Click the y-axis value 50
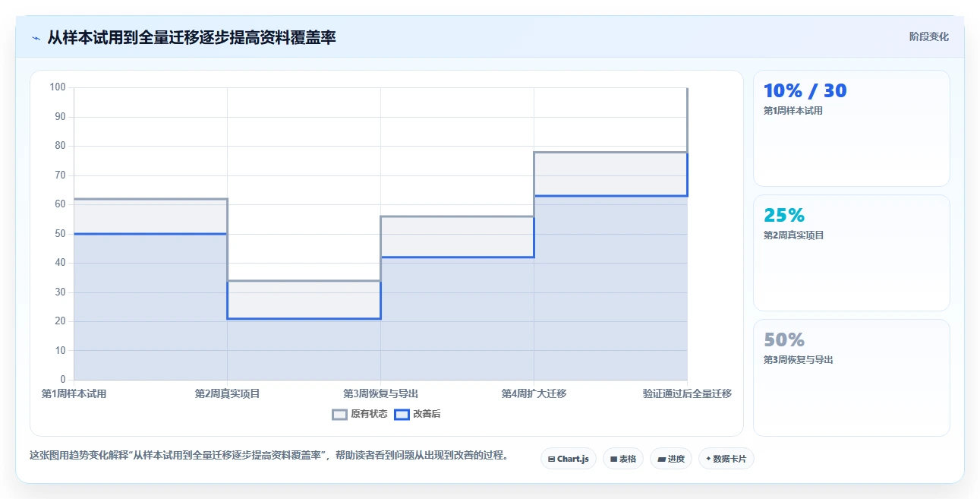 click(60, 234)
